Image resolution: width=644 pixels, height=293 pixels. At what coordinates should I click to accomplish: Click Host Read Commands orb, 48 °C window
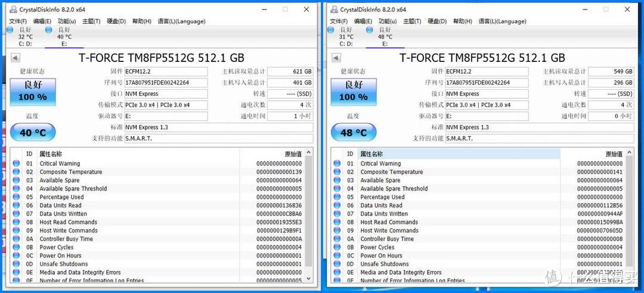point(337,222)
